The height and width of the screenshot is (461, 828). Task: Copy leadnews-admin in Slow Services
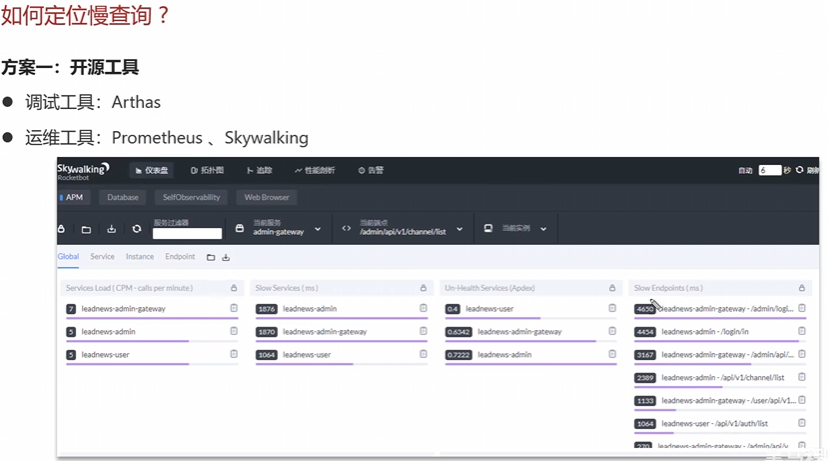click(424, 308)
